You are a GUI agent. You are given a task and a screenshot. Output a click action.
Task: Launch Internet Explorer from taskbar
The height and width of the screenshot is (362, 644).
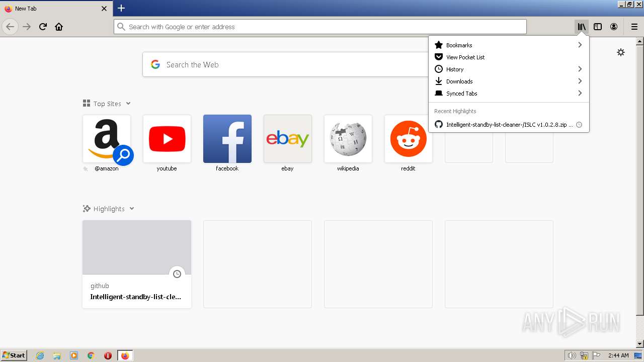(40, 355)
